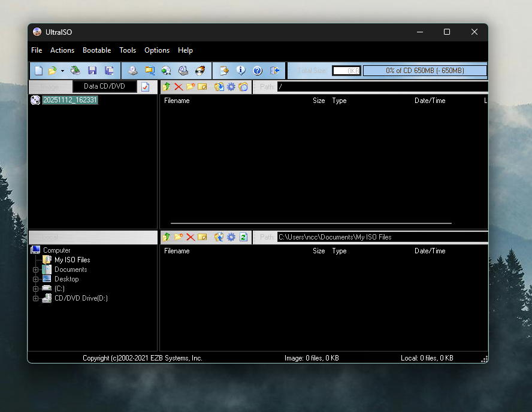The width and height of the screenshot is (532, 412).
Task: Click Mount to Virtual Drive icon
Action: (x=183, y=71)
